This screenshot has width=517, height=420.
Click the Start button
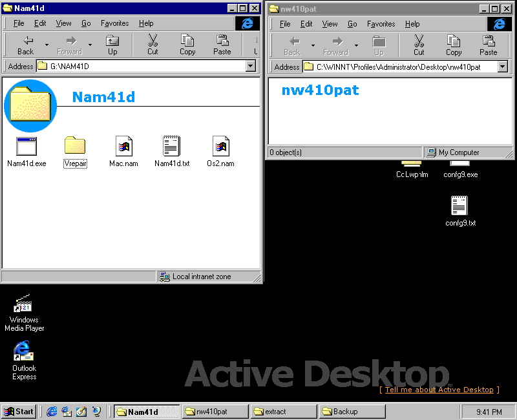point(19,412)
